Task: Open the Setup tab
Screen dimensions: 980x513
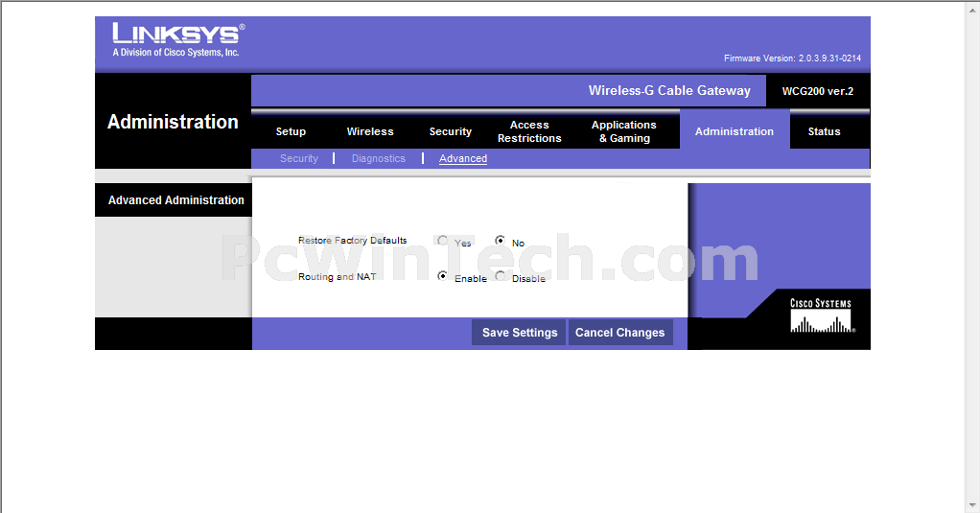Action: (x=291, y=131)
